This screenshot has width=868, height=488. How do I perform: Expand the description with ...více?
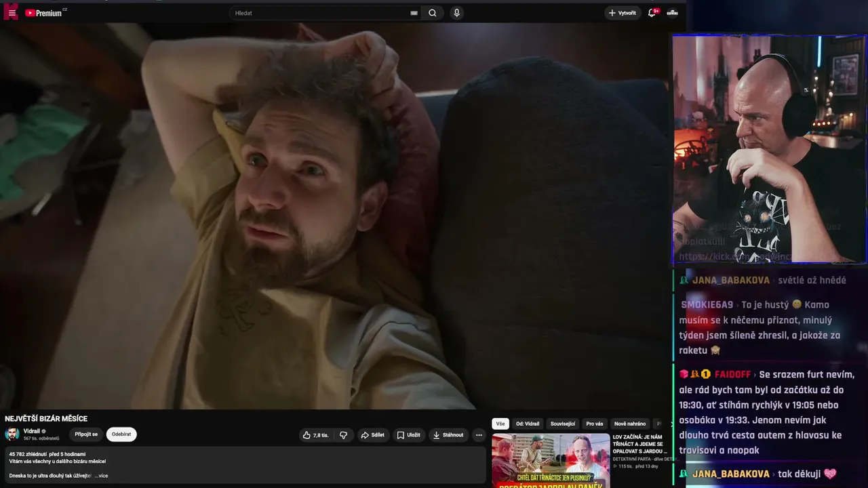(x=101, y=476)
